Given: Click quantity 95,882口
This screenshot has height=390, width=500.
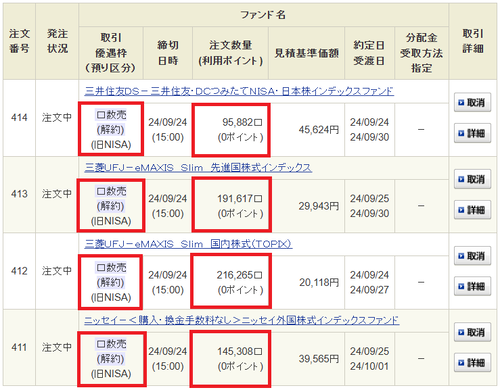Looking at the screenshot, I should (242, 122).
